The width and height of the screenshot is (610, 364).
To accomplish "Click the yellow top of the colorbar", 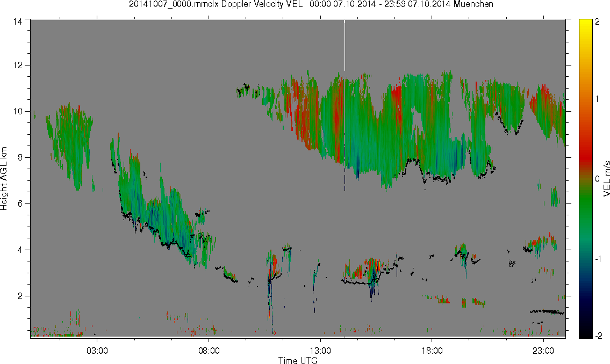I will tap(585, 23).
